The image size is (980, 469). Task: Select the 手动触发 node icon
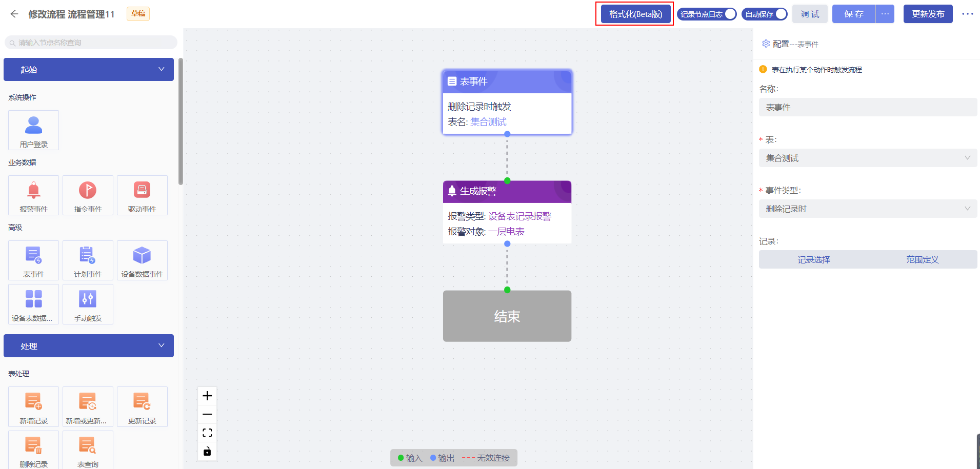88,304
